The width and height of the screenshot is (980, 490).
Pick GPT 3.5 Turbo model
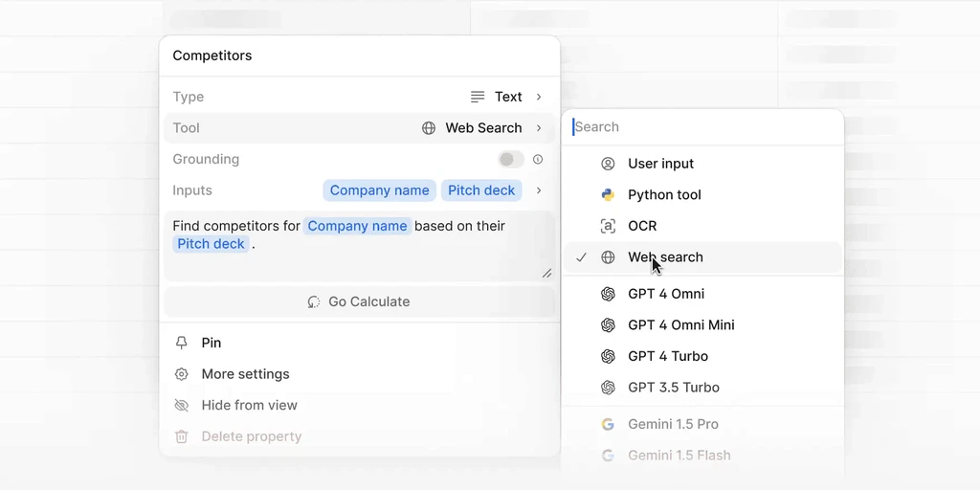(702, 388)
